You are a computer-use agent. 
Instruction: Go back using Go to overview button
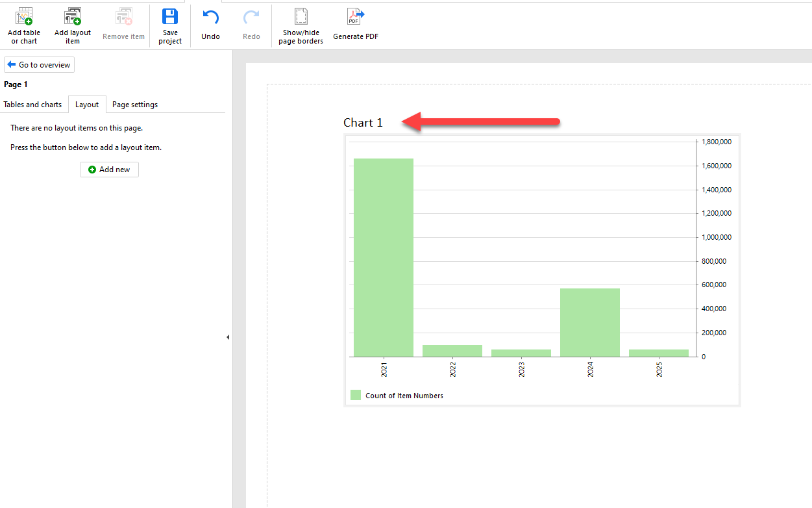tap(39, 65)
